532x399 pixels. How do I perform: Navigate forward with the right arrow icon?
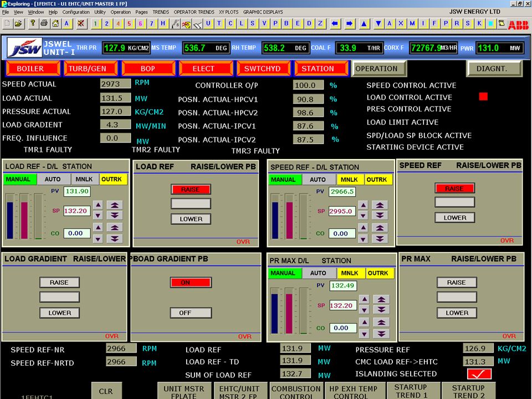point(350,24)
